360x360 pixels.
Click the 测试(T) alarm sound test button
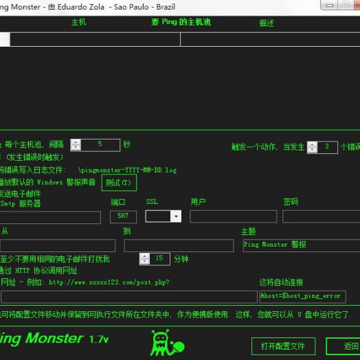(x=119, y=183)
